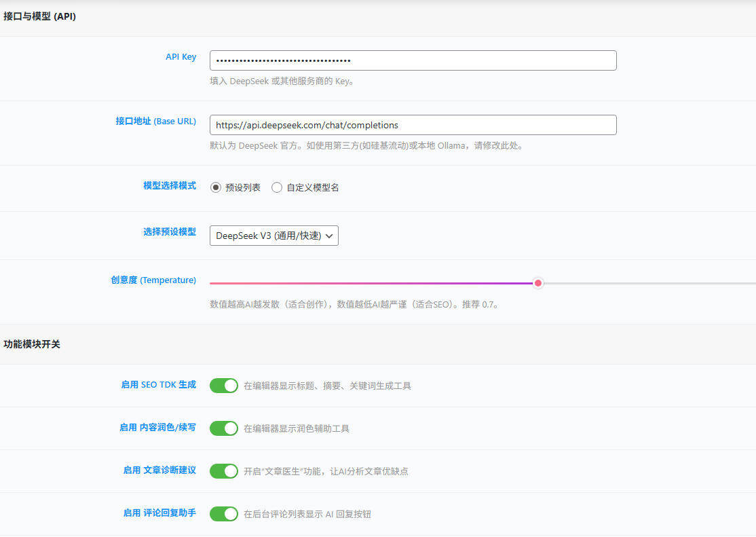Open the DeepSeek V3 preset model dropdown
The height and width of the screenshot is (537, 756).
pos(273,236)
